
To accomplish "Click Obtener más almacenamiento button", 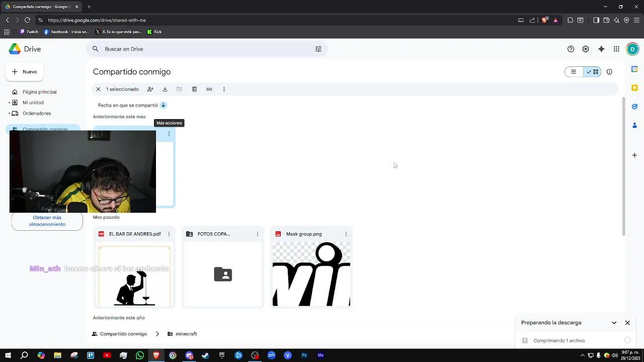I will [47, 221].
